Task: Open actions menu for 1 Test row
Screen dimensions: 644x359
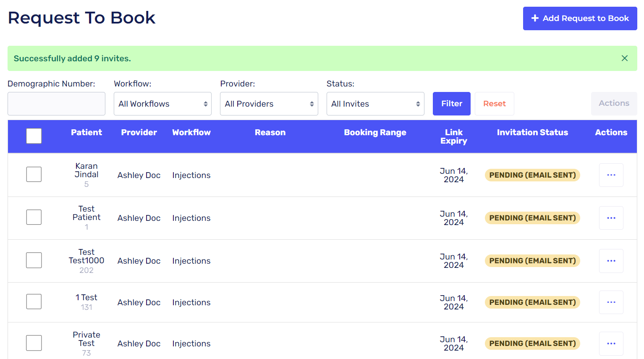Action: 611,302
